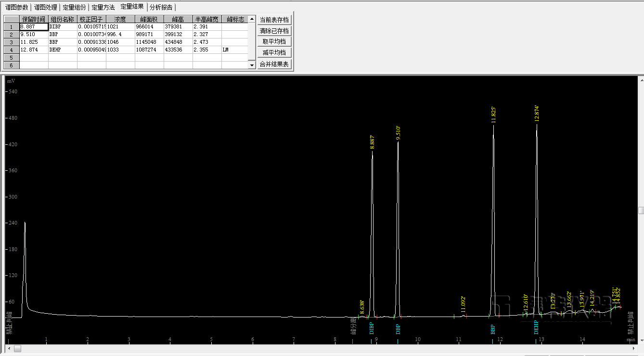The height and width of the screenshot is (356, 644).
Task: Click the 峰面积 column header
Action: 149,19
